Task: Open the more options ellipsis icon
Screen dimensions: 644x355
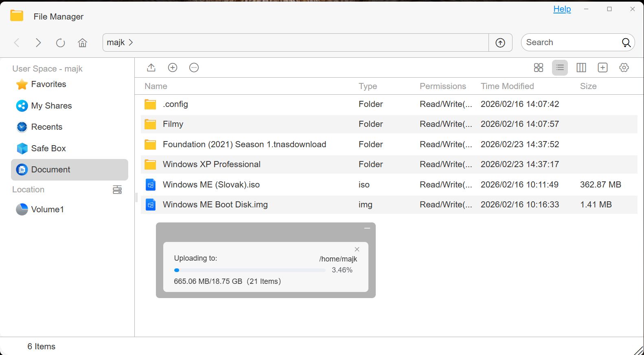Action: (x=194, y=68)
